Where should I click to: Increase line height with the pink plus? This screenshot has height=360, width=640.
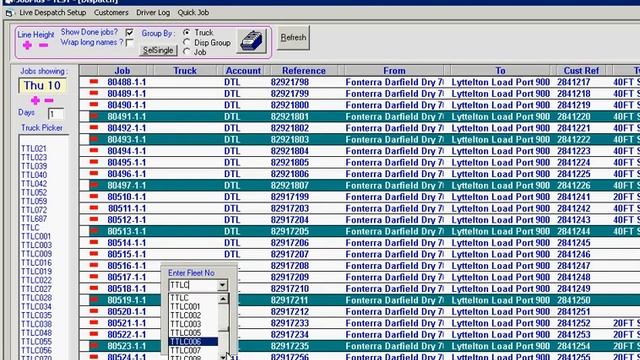tap(27, 45)
